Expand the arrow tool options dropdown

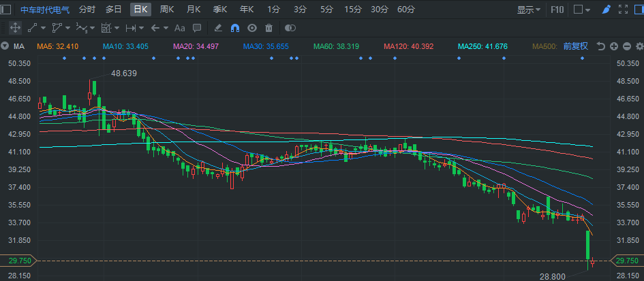[166, 28]
